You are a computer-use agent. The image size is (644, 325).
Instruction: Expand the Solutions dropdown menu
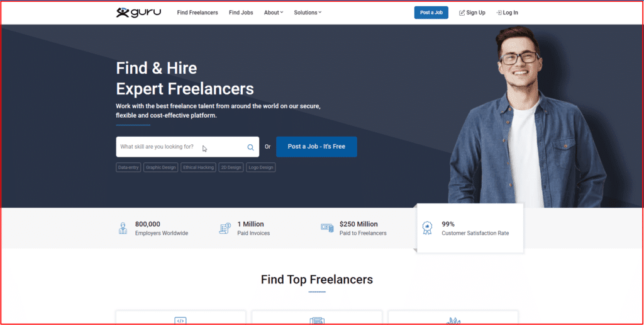308,13
